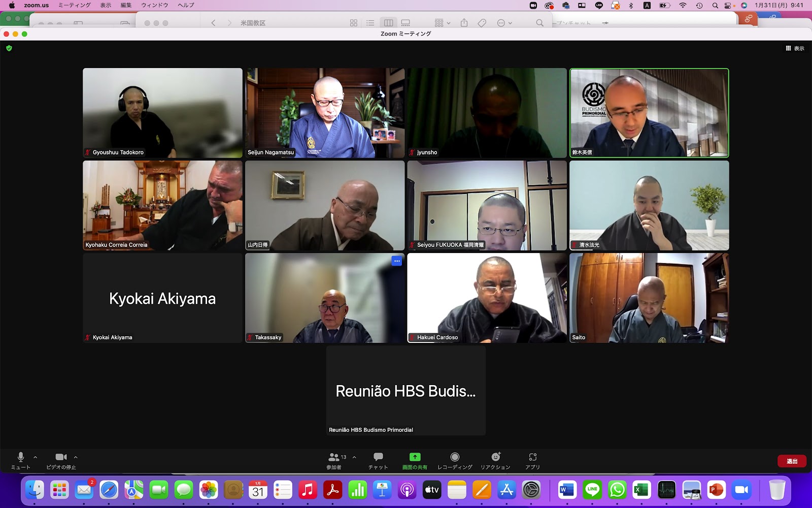
Task: Start recording the meeting
Action: click(455, 460)
